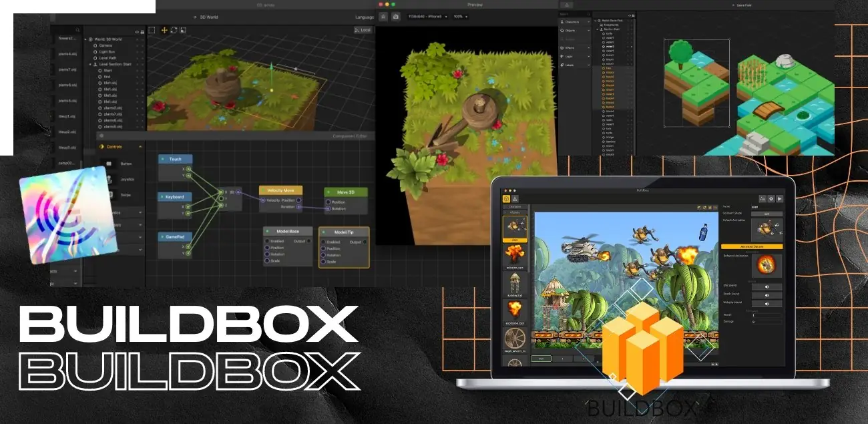Click the Scale port on Model:Base node

pos(268,260)
